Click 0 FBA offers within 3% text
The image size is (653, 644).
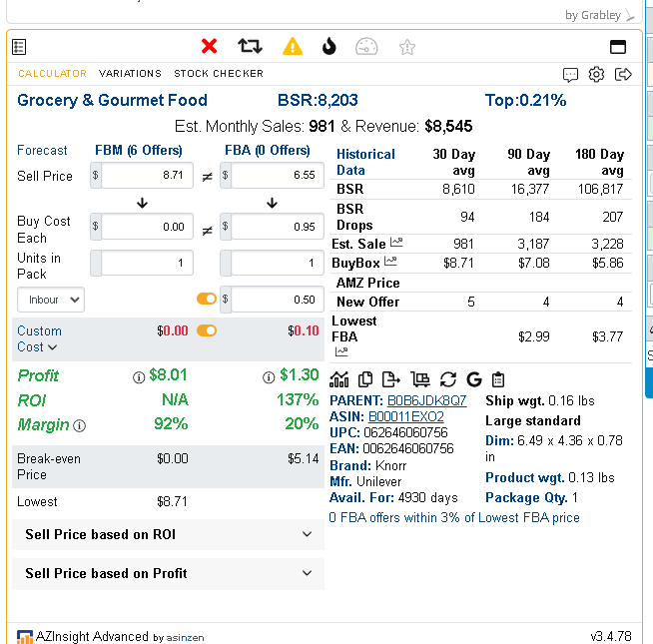[454, 518]
